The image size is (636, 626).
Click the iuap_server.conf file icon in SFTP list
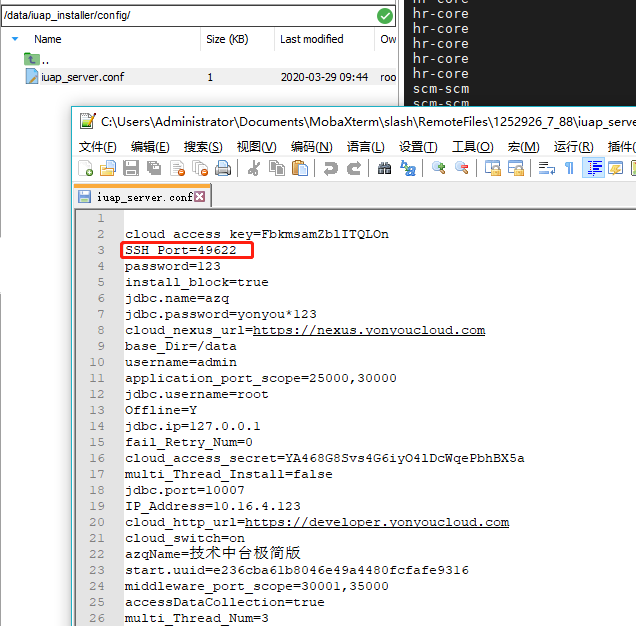coord(32,76)
